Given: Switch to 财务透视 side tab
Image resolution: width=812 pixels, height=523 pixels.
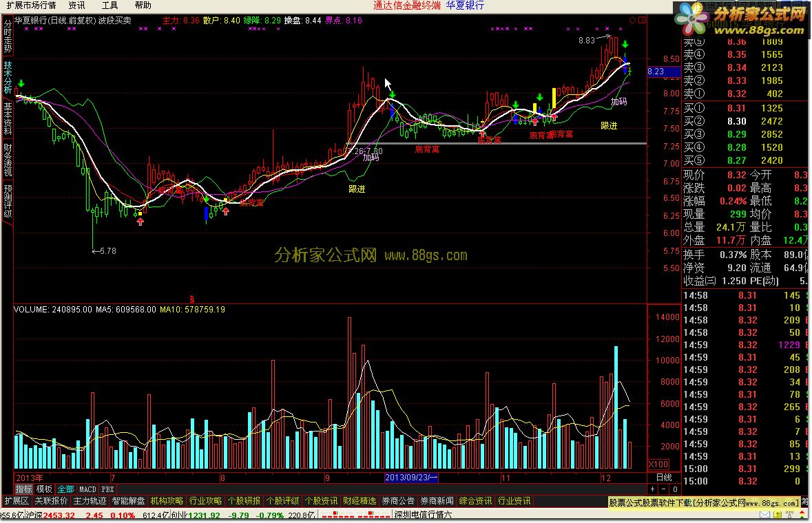Looking at the screenshot, I should (x=8, y=160).
